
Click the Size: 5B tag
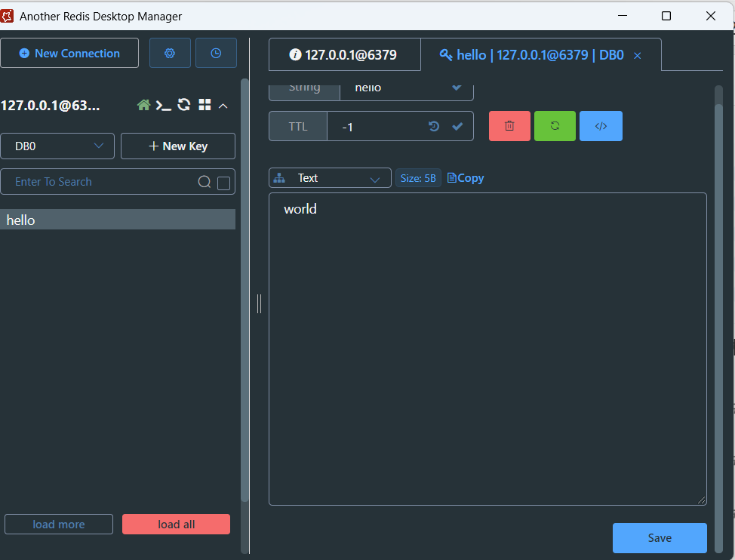click(x=418, y=178)
